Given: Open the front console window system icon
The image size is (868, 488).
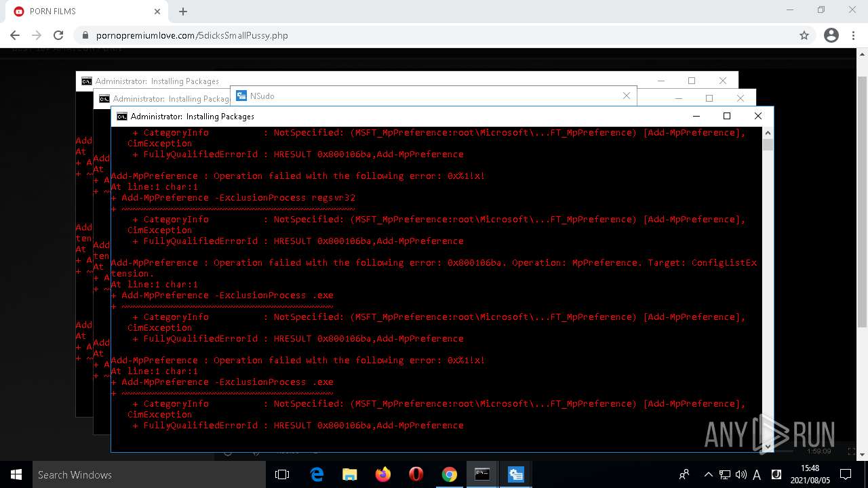Looking at the screenshot, I should tap(122, 116).
